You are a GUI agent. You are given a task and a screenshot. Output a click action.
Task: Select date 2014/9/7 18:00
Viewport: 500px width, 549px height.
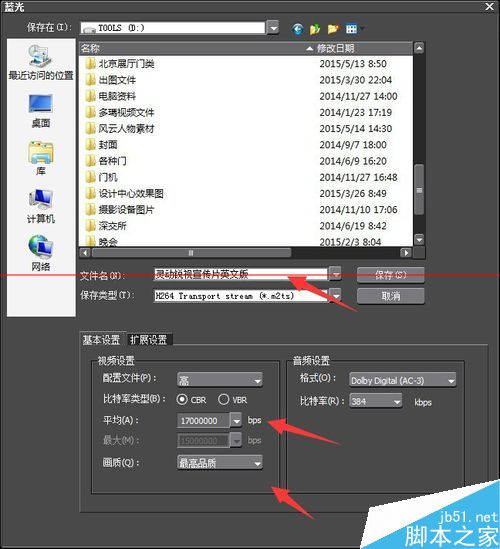(353, 145)
